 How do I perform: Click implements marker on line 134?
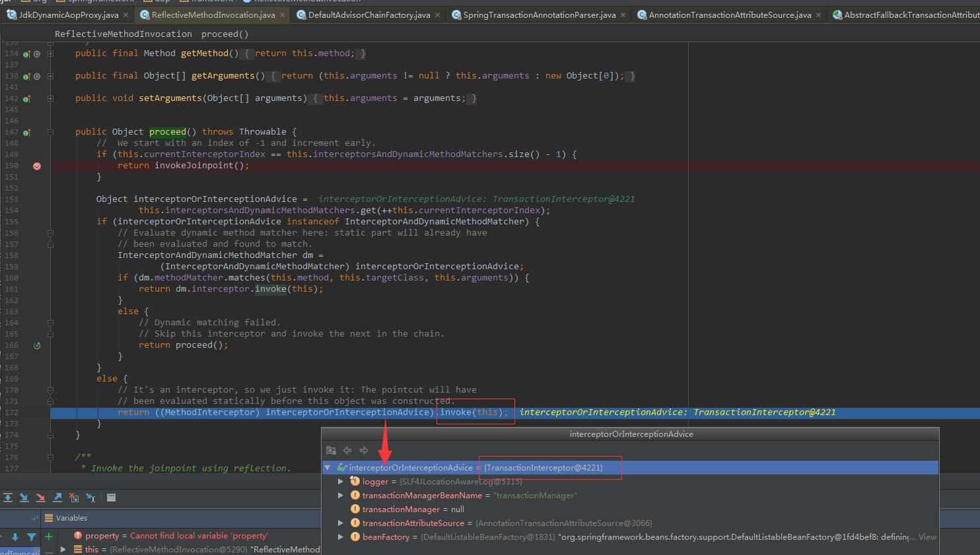click(x=26, y=53)
